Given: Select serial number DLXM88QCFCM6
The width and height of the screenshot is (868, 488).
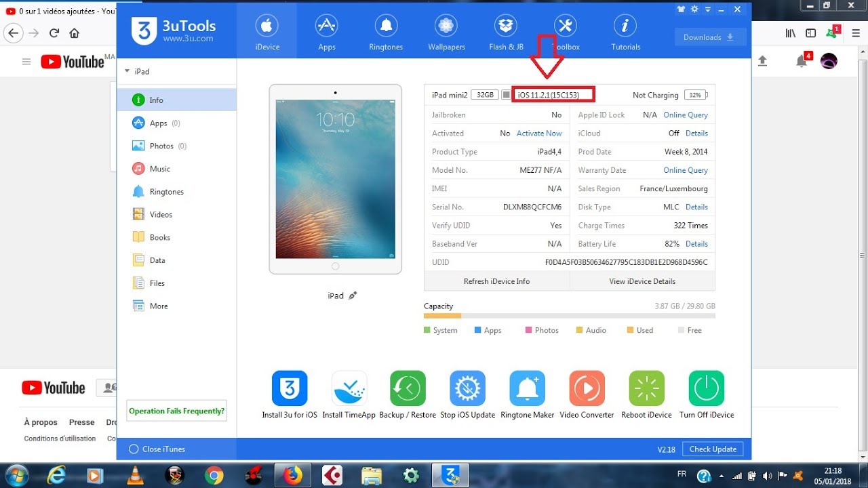Looking at the screenshot, I should pyautogui.click(x=532, y=207).
